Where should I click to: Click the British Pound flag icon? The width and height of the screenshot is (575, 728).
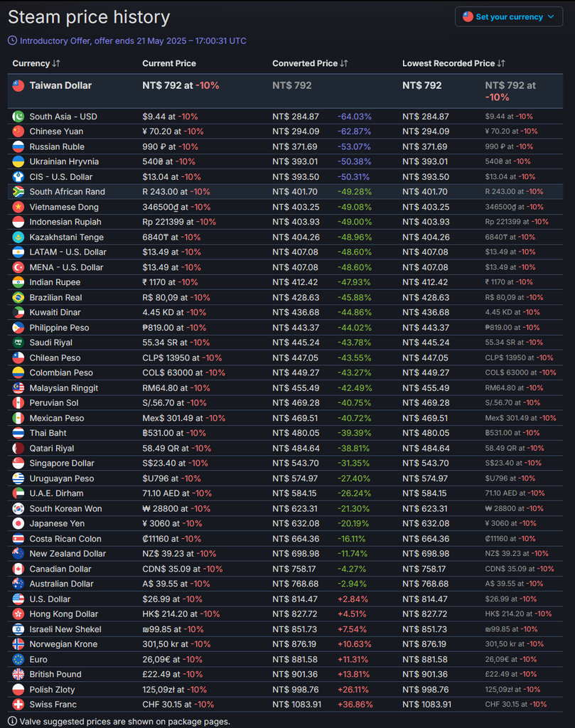point(18,674)
